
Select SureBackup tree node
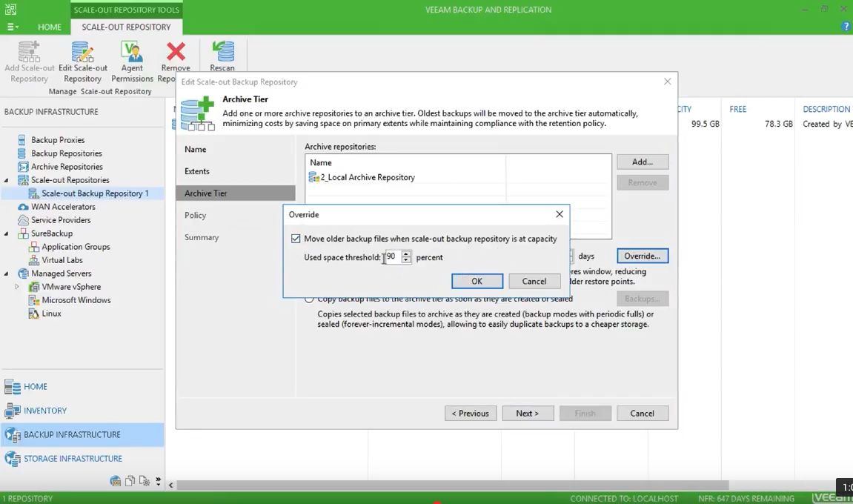(x=51, y=233)
